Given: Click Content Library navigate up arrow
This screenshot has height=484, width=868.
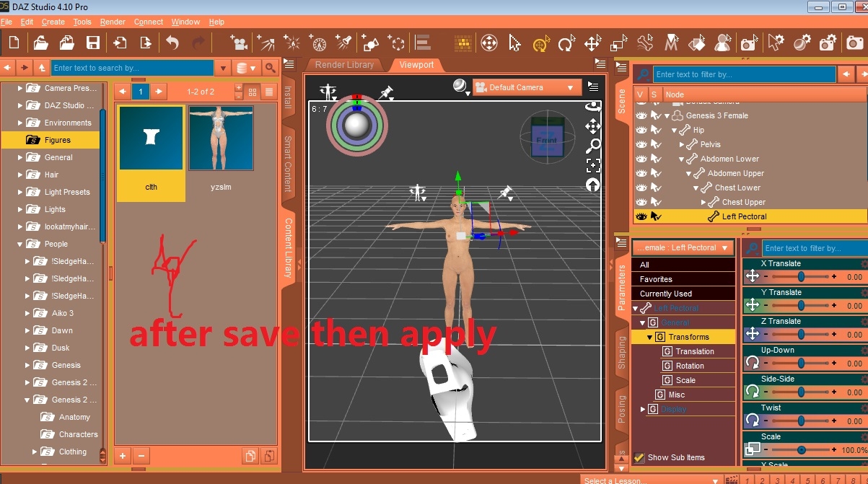Looking at the screenshot, I should tap(42, 68).
